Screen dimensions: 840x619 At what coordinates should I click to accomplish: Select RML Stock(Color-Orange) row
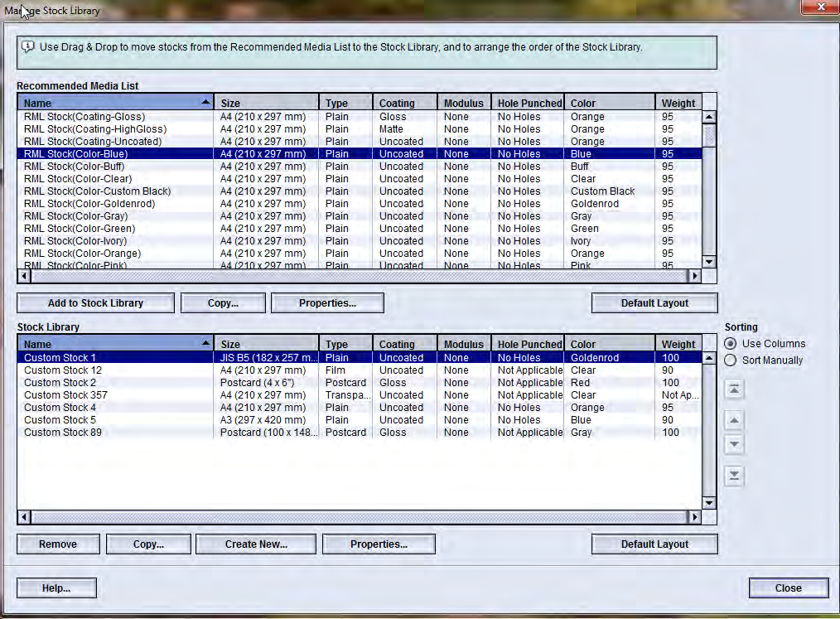tap(360, 253)
